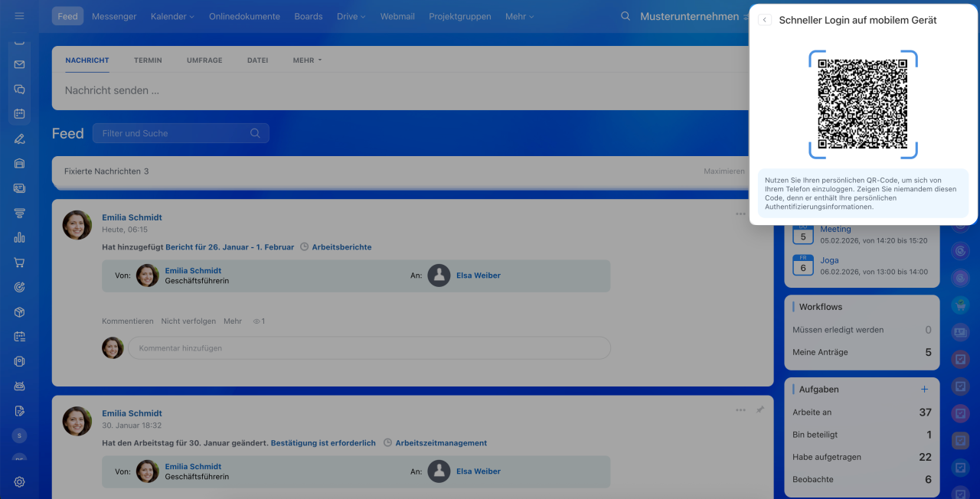
Task: Open the chat bubbles icon in the left sidebar
Action: (x=19, y=90)
